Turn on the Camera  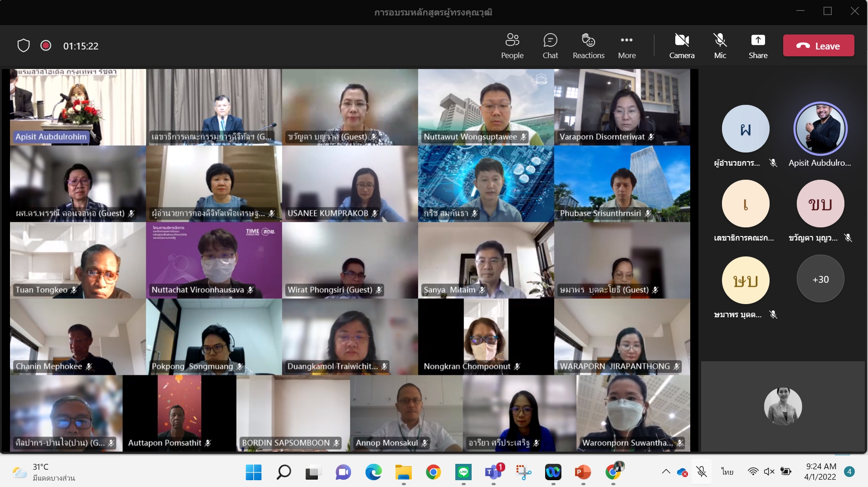point(682,46)
